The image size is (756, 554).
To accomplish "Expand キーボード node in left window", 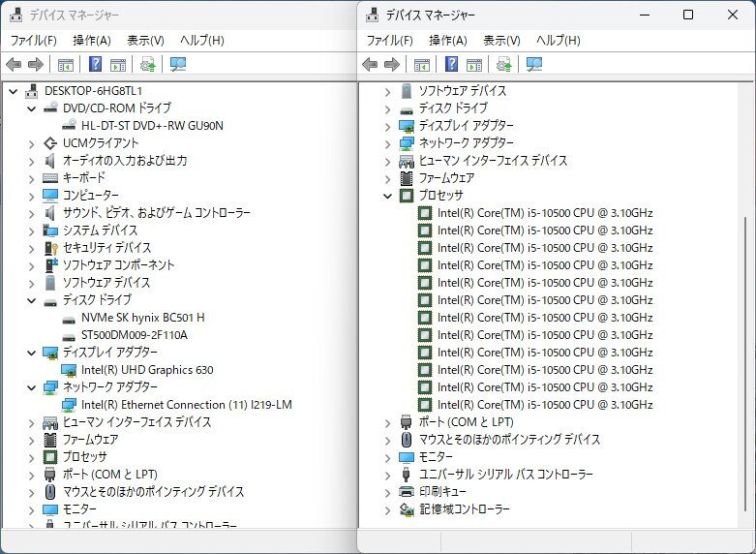I will [31, 178].
